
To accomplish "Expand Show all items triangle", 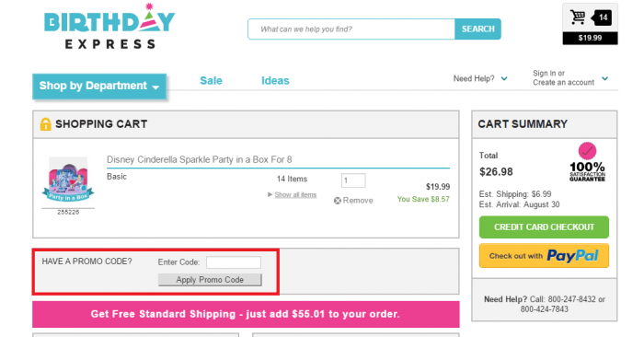I will (x=270, y=194).
